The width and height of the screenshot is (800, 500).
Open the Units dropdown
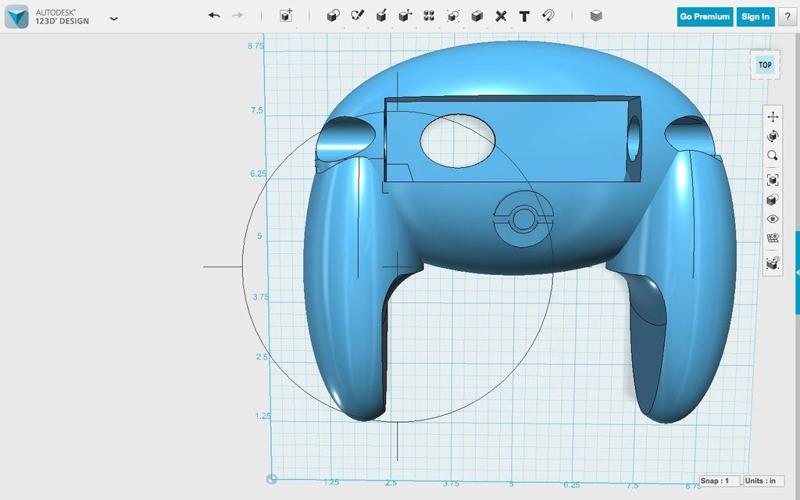[x=763, y=481]
